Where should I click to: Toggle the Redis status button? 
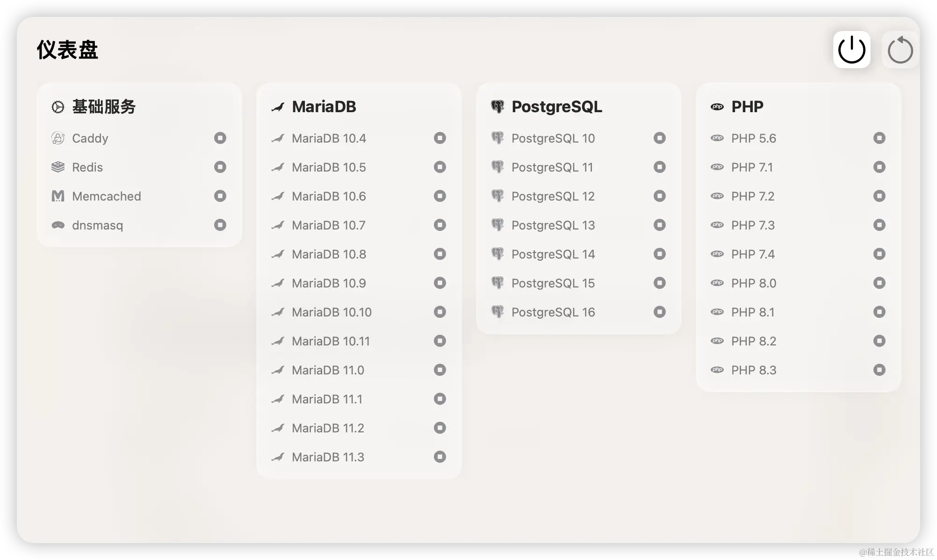(220, 167)
